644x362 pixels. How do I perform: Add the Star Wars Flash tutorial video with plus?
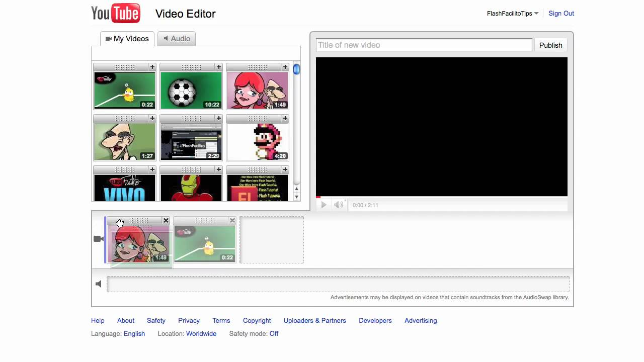click(x=285, y=169)
